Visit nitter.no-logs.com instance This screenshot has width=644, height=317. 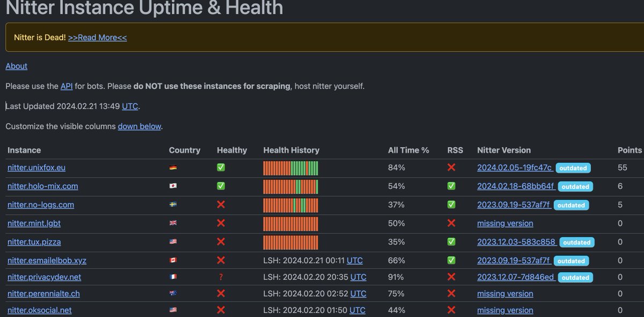coord(41,205)
